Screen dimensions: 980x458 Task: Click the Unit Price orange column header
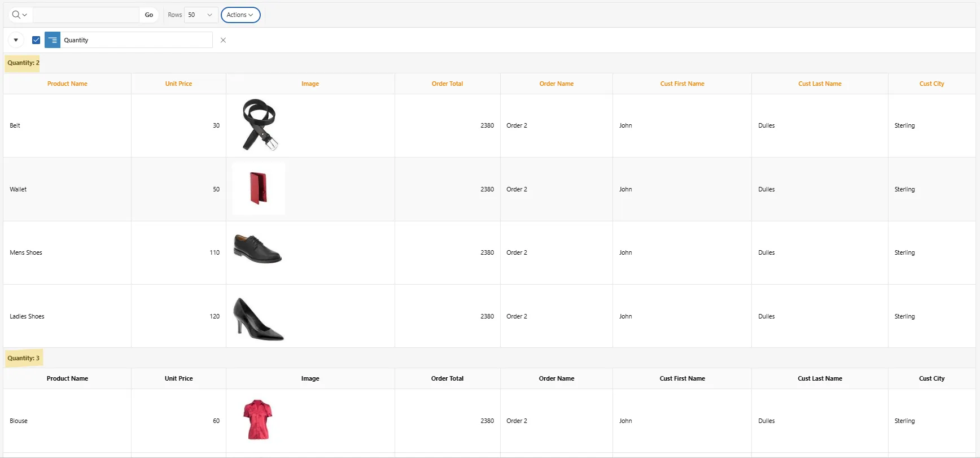[178, 84]
